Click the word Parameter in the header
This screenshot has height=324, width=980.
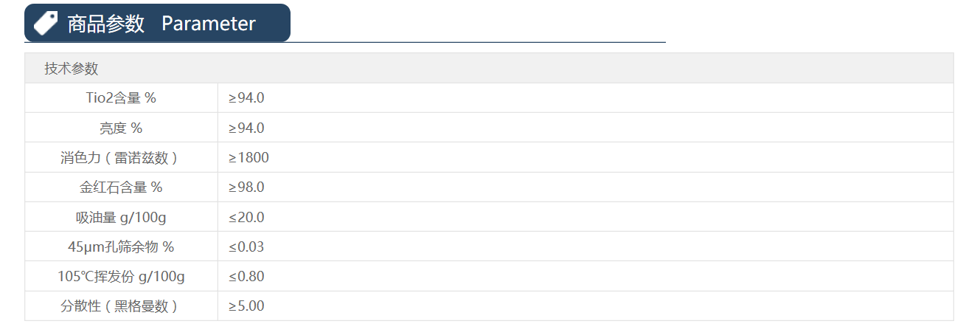point(209,24)
